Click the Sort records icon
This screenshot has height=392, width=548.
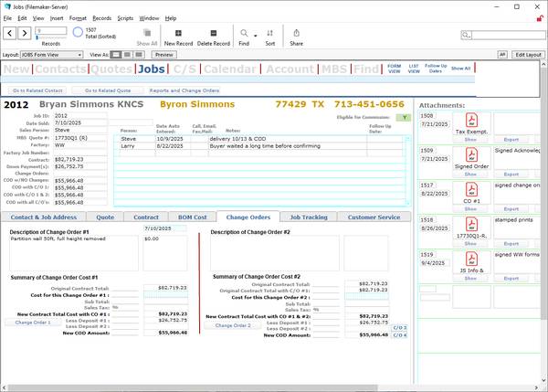[270, 33]
